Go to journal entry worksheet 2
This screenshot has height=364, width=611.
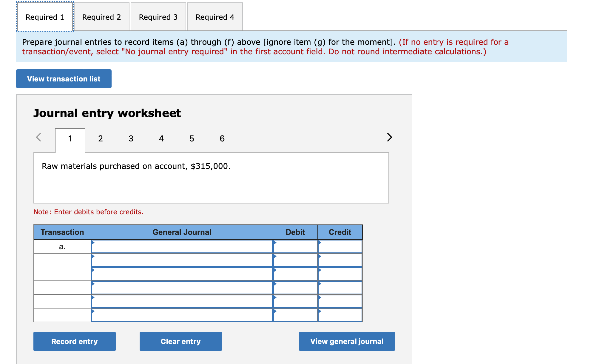[x=101, y=138]
